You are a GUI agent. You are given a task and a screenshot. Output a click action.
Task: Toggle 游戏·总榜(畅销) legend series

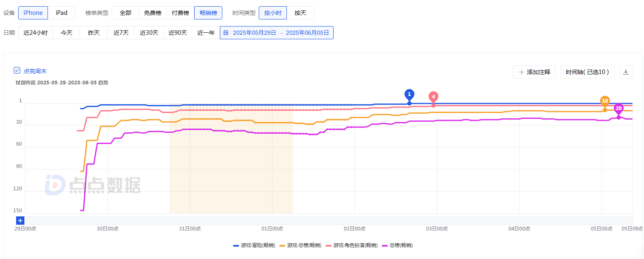click(x=301, y=245)
